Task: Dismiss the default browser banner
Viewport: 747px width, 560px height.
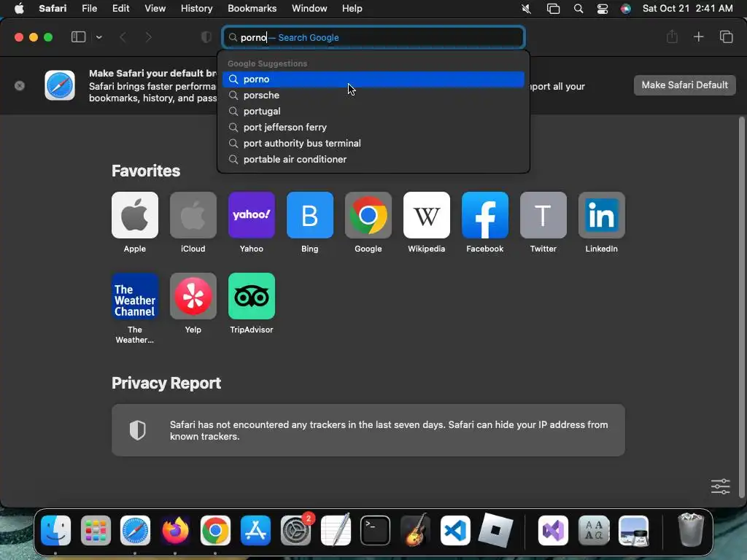Action: tap(20, 86)
